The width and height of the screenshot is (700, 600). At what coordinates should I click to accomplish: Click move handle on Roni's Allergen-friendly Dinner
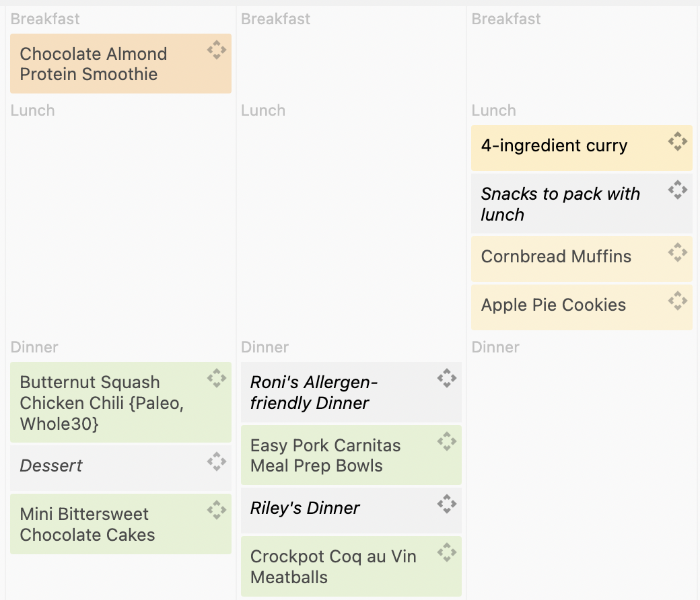click(x=447, y=378)
